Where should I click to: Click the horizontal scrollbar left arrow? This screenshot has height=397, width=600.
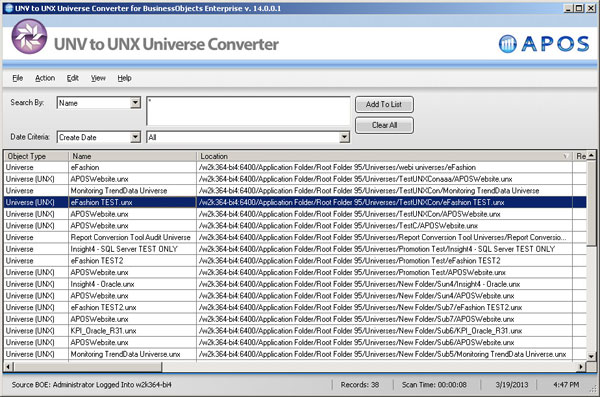(x=8, y=367)
